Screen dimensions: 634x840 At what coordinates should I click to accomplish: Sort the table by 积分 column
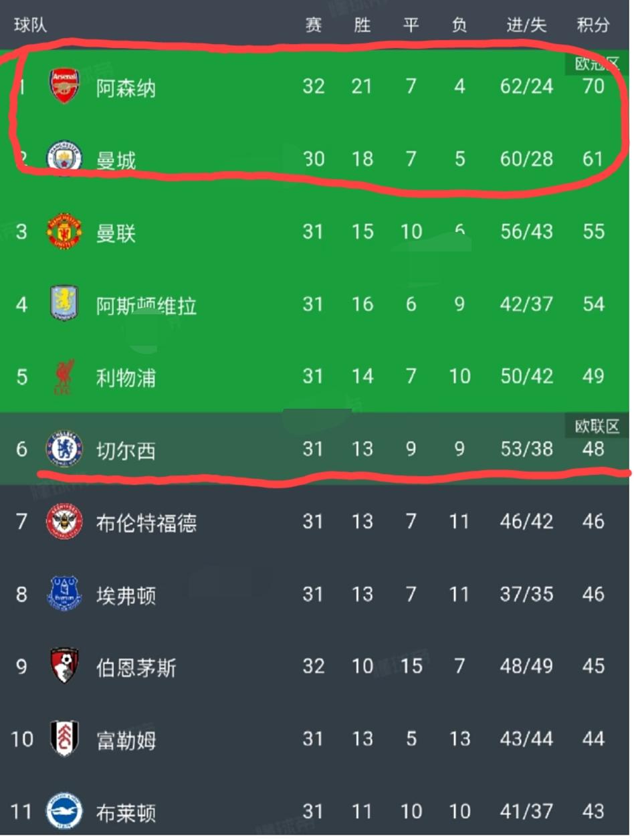point(594,25)
